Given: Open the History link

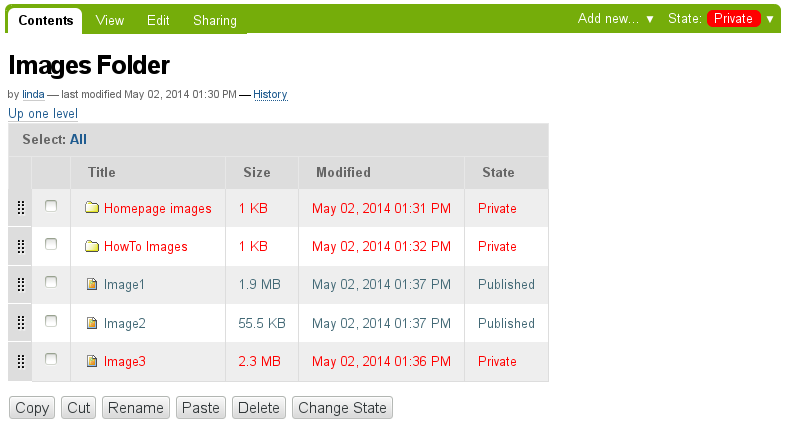Looking at the screenshot, I should 270,94.
